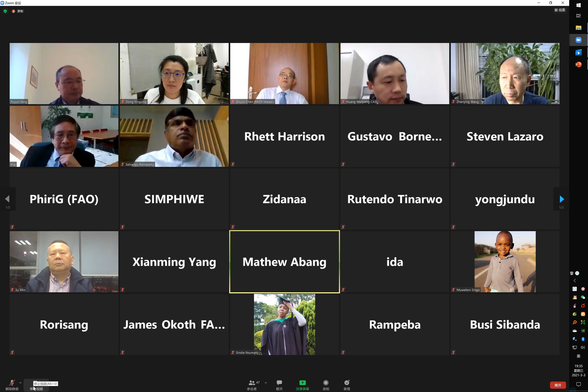Select Selvaraju Ramasamy's video tile
The height and width of the screenshot is (392, 588).
[x=174, y=136]
